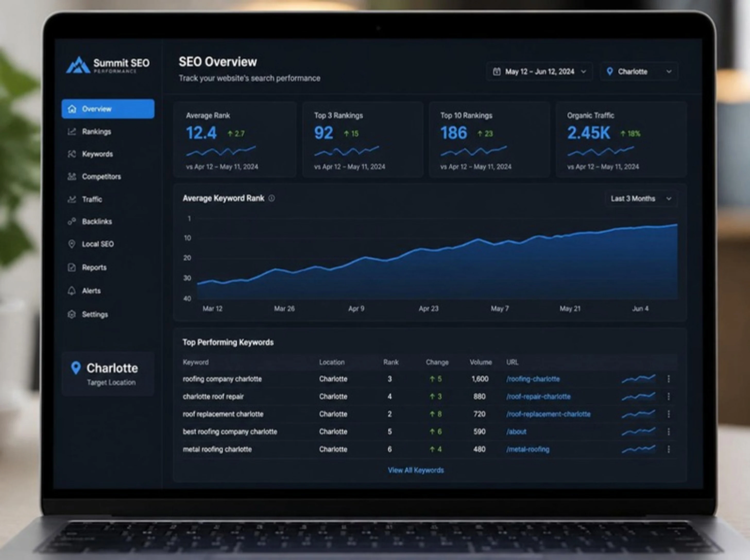Click the Settings gear icon
The width and height of the screenshot is (750, 560).
[72, 314]
